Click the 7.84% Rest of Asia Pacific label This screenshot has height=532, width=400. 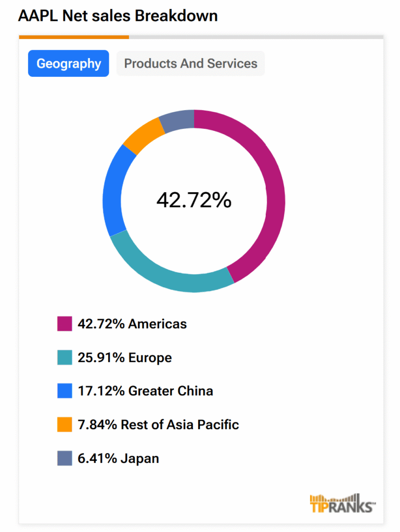click(x=158, y=425)
